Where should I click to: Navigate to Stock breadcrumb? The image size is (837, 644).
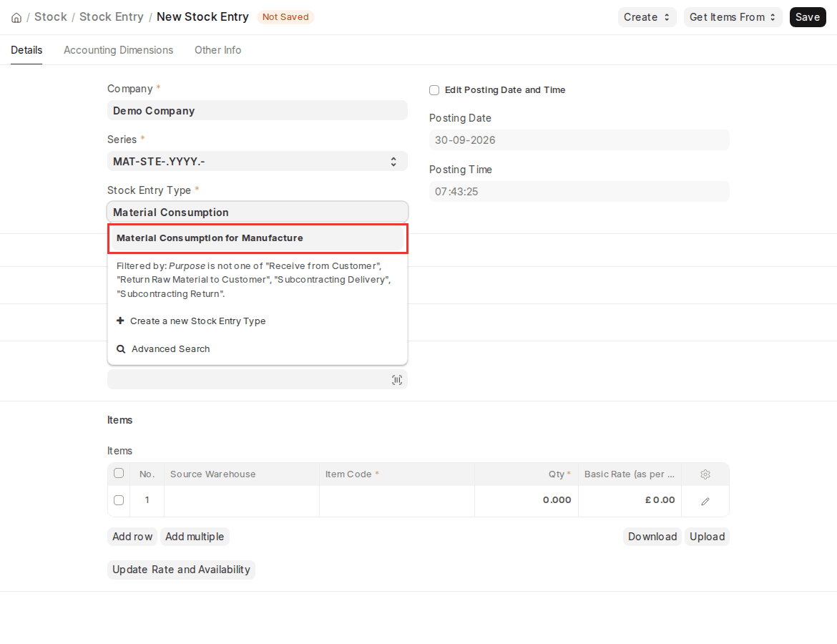click(x=51, y=17)
